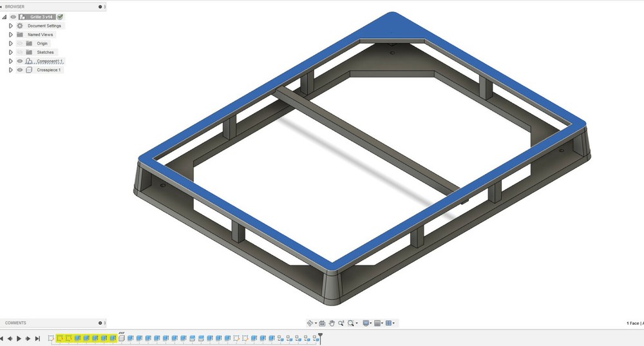Image resolution: width=644 pixels, height=346 pixels.
Task: Select last joint feature beside timeline marker
Action: [x=316, y=338]
